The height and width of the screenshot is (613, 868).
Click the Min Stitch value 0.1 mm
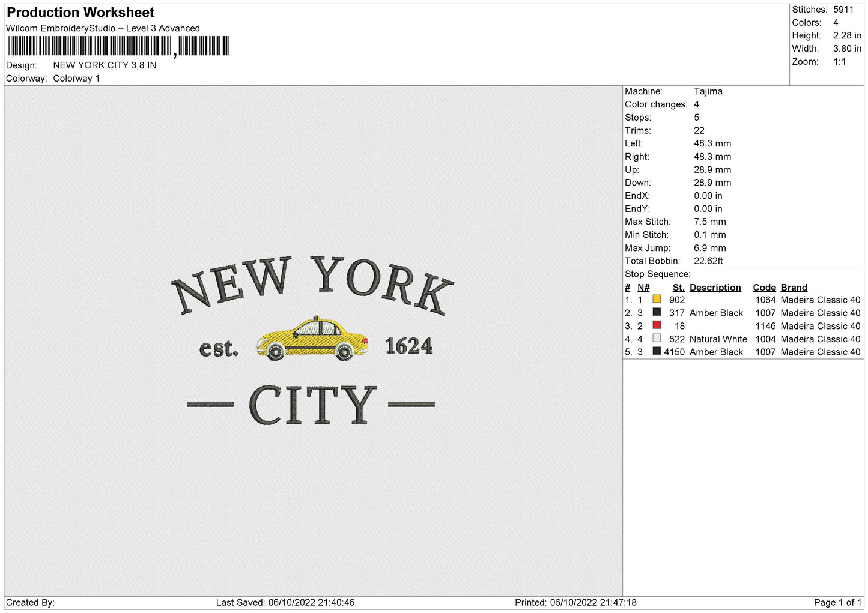point(710,235)
